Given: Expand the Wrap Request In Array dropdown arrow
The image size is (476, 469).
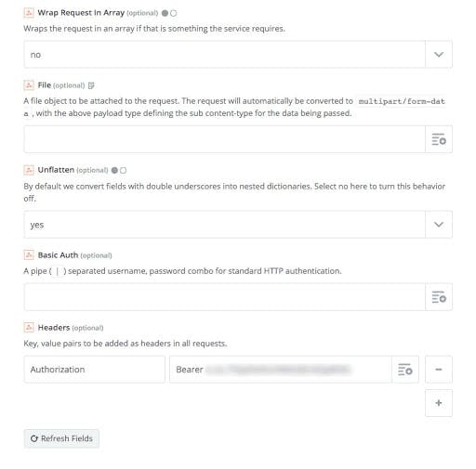Looking at the screenshot, I should coord(439,55).
